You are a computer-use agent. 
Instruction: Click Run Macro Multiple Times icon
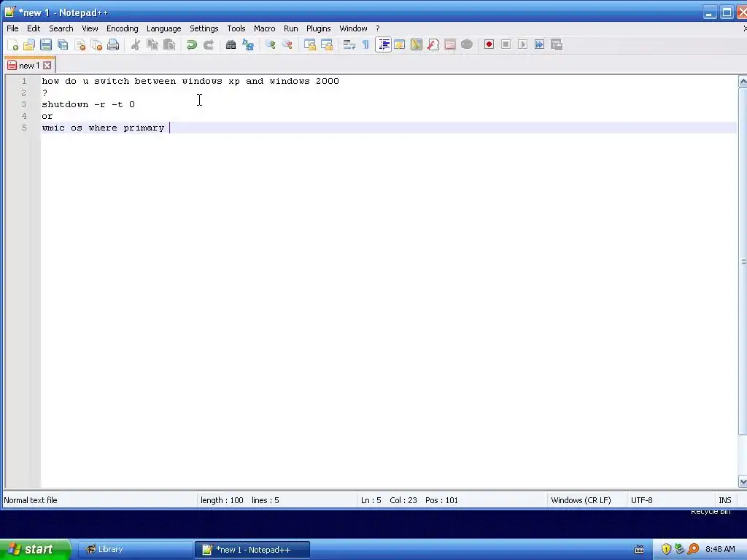[539, 44]
